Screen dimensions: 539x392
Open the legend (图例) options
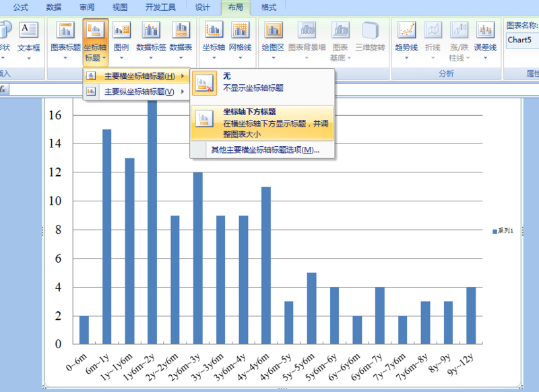coord(121,40)
